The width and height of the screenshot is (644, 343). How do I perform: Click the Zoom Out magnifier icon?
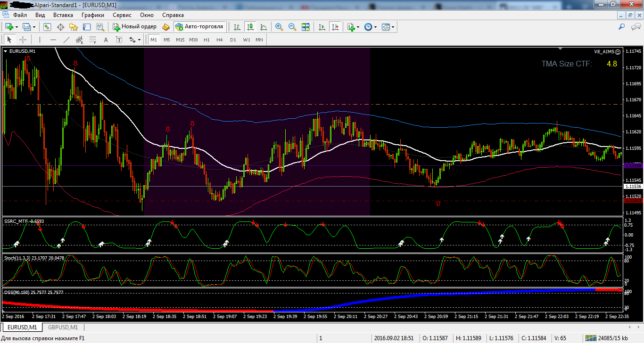click(292, 27)
